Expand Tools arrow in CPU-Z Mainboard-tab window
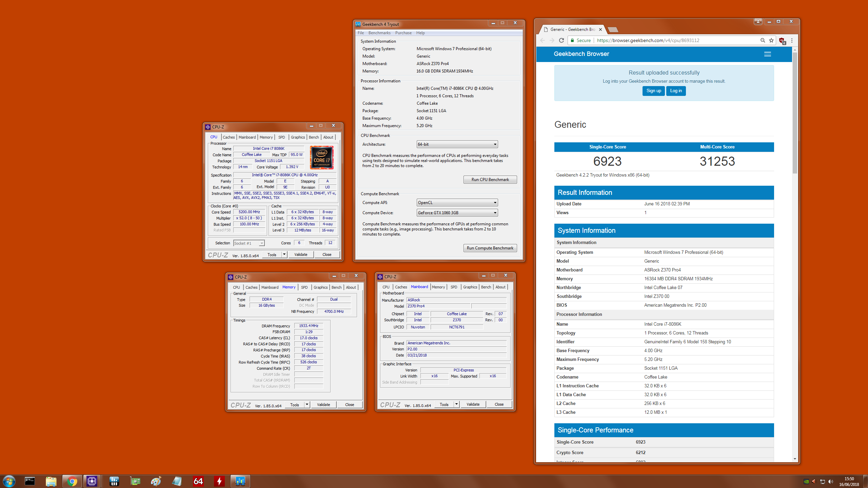Image resolution: width=868 pixels, height=488 pixels. [456, 404]
